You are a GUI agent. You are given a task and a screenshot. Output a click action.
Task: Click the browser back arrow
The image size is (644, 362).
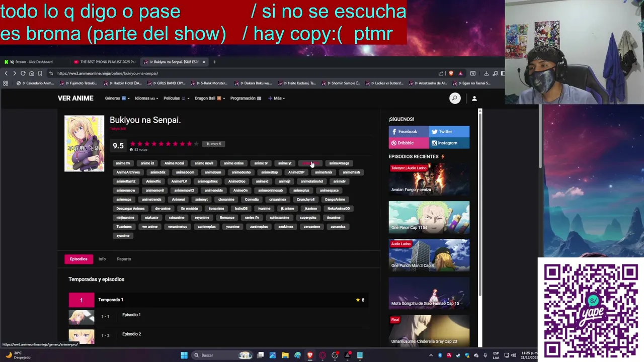pyautogui.click(x=6, y=73)
